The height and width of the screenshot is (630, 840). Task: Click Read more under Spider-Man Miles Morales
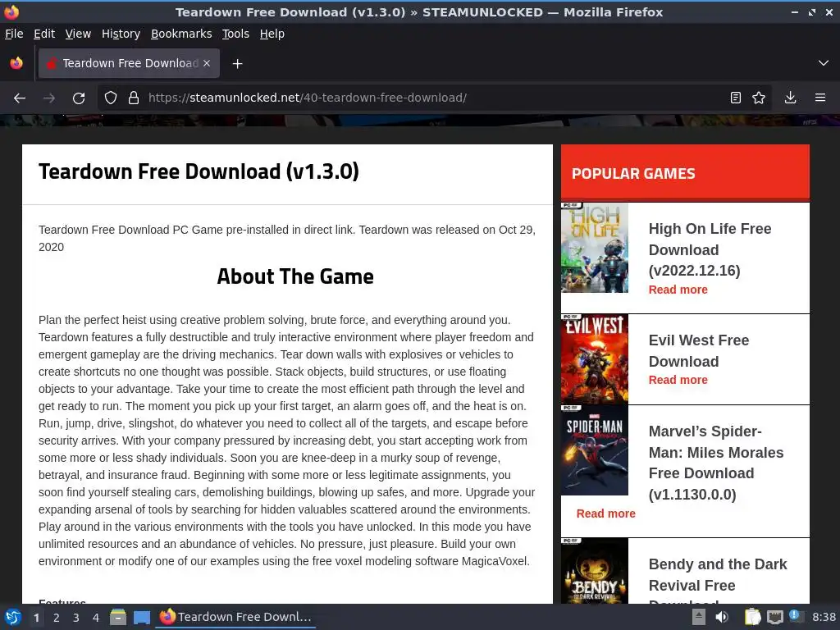click(606, 514)
